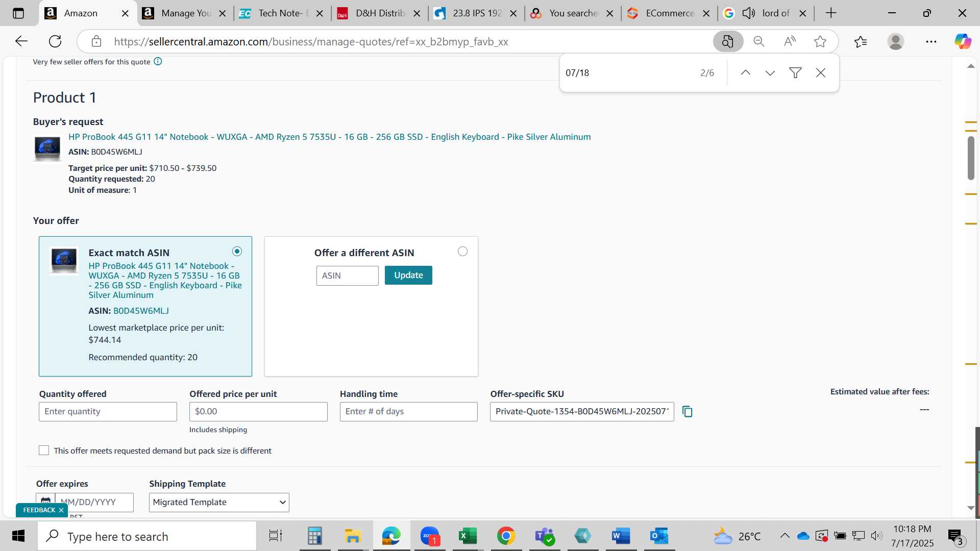980x551 pixels.
Task: Select the Exact match ASIN option
Action: pos(237,252)
